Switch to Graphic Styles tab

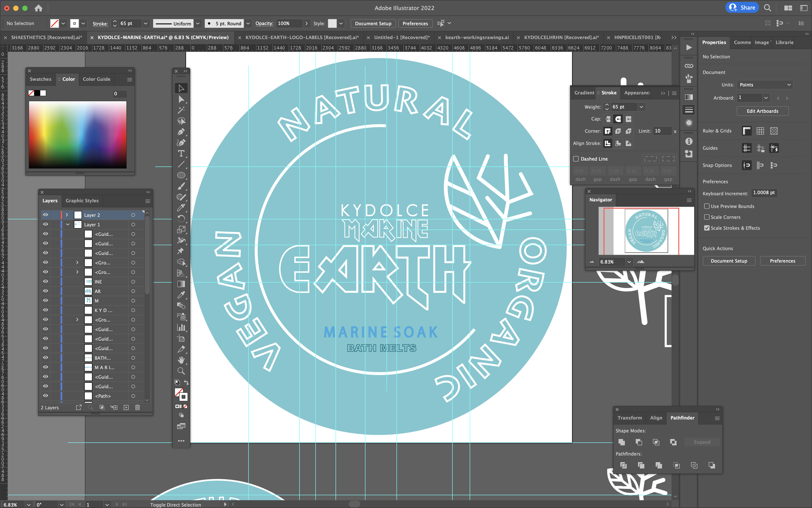click(82, 201)
